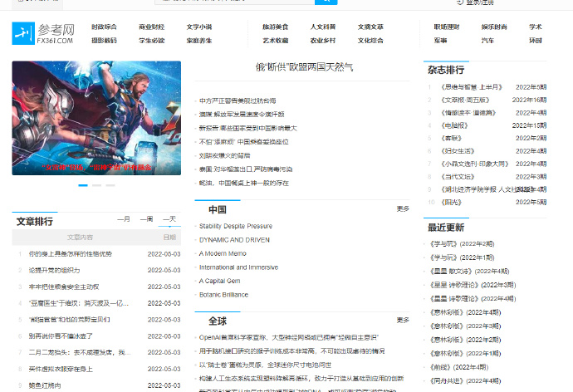Select the 一天 article ranking tab
This screenshot has height=392, width=573.
(169, 219)
